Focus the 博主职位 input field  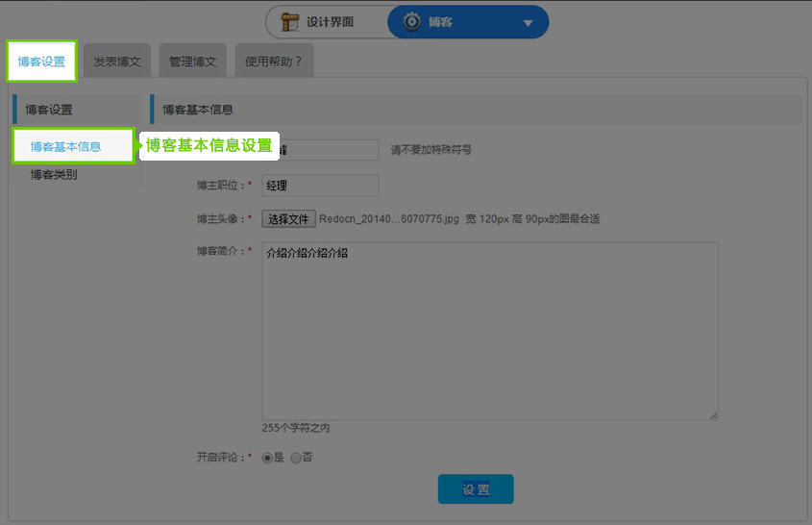pyautogui.click(x=320, y=186)
